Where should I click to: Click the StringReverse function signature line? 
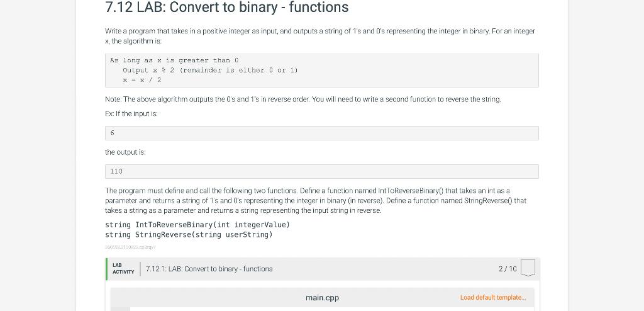pyautogui.click(x=189, y=234)
